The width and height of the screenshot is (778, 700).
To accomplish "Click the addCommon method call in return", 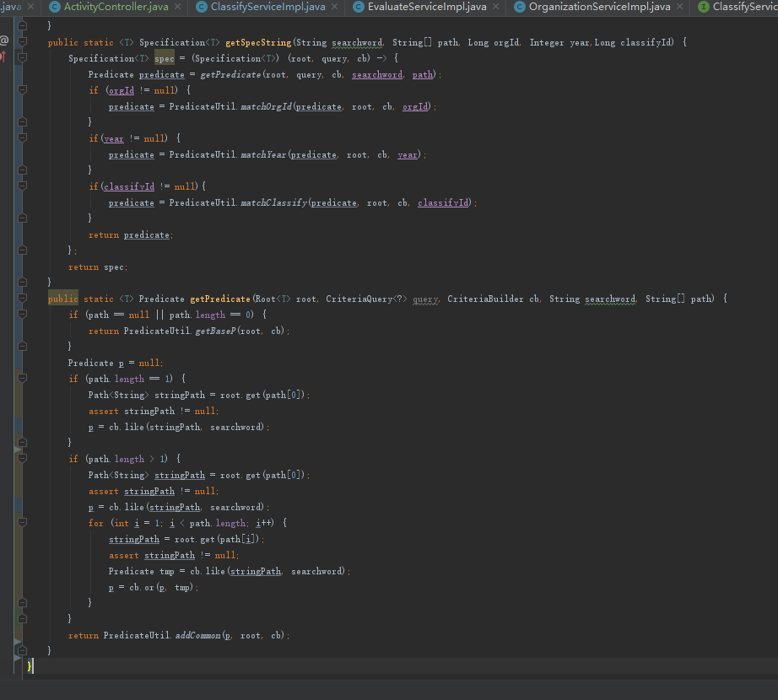I will click(x=197, y=635).
